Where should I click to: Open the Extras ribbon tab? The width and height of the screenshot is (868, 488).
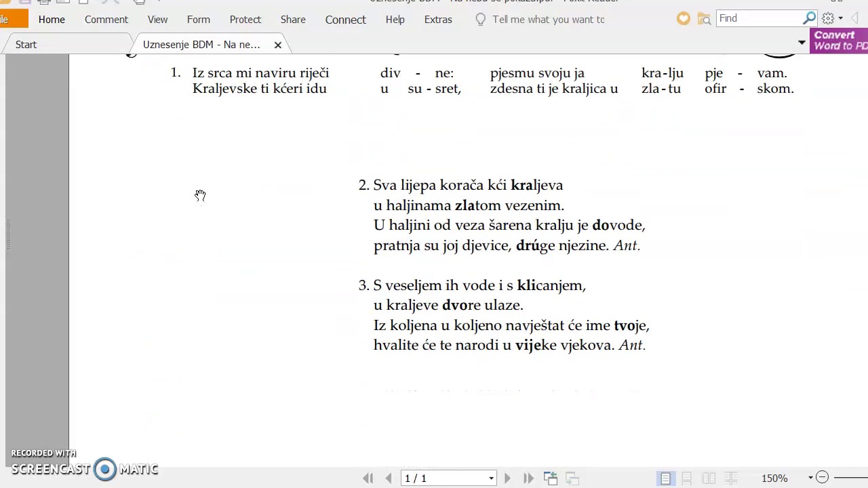(x=438, y=20)
